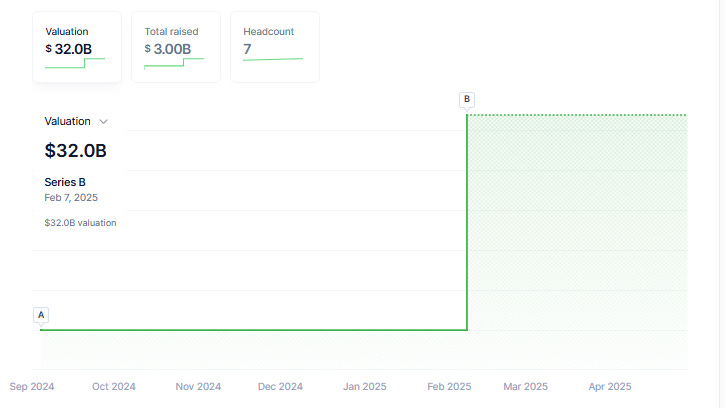Select the Total raised summary card
The height and width of the screenshot is (408, 725).
click(x=176, y=47)
